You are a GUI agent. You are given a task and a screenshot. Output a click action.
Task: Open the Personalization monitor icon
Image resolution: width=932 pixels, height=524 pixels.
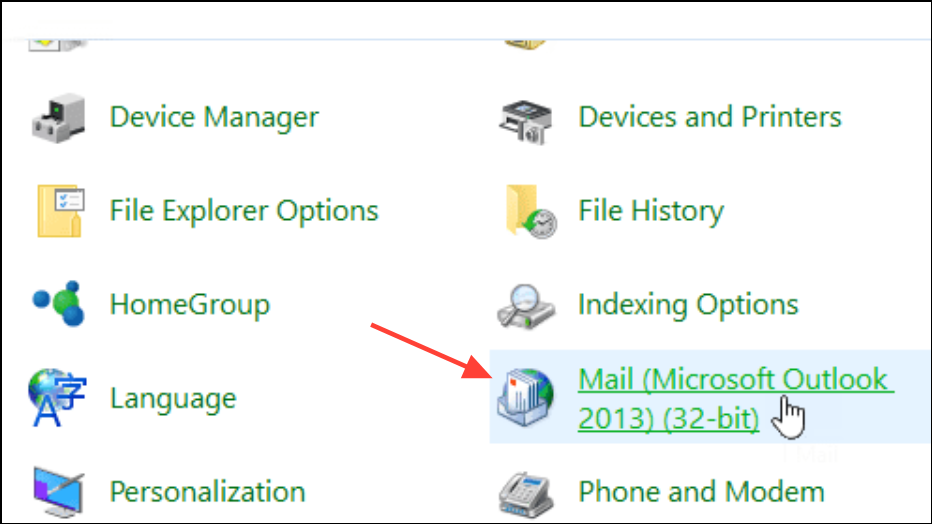58,491
